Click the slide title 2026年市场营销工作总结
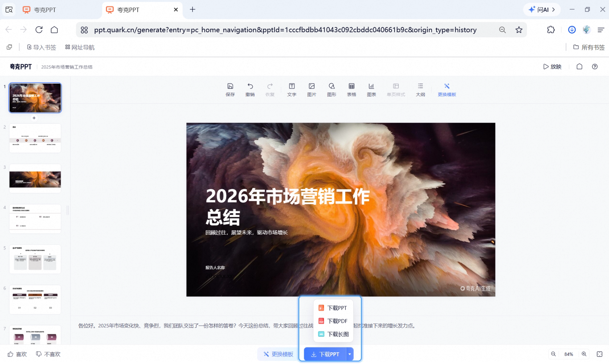This screenshot has height=364, width=609. click(288, 207)
